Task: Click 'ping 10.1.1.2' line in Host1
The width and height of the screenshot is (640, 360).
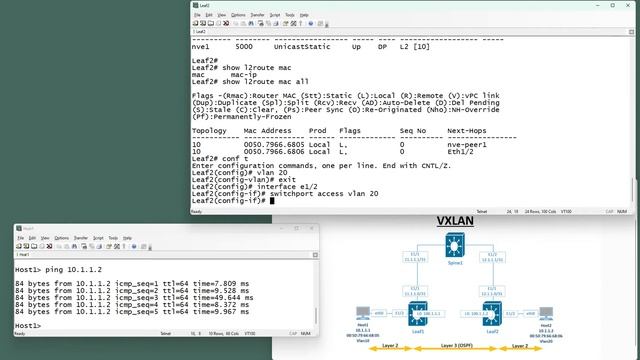Action: tap(58, 270)
